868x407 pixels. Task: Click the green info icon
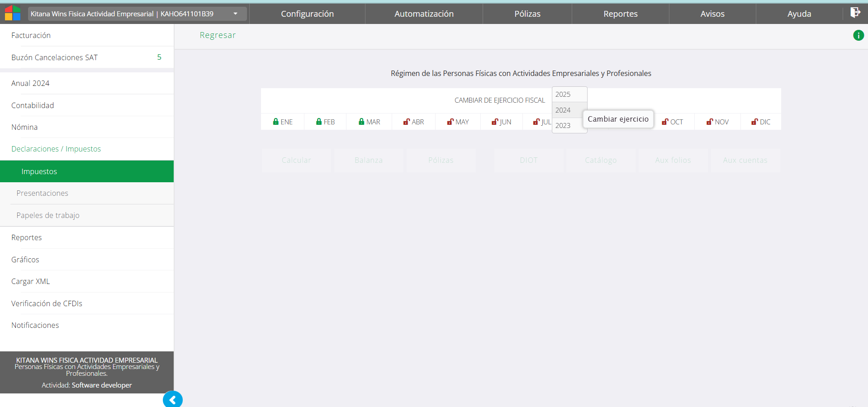(x=858, y=35)
